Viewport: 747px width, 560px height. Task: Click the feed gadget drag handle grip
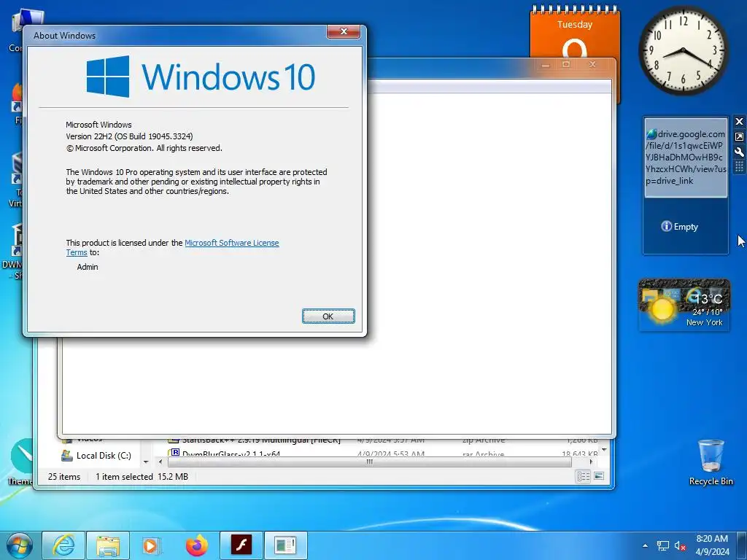[739, 167]
